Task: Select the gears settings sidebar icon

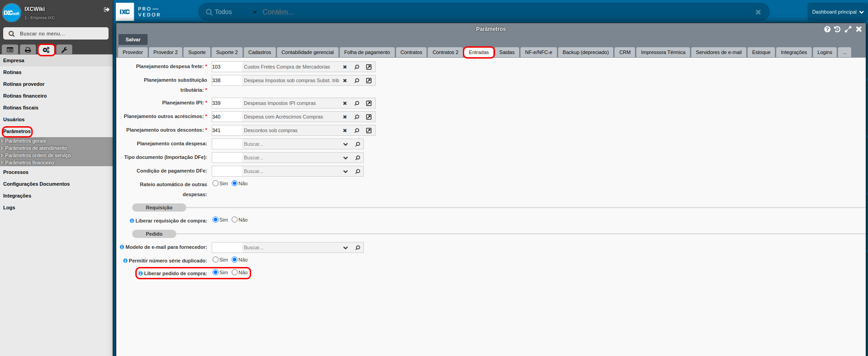Action: 46,50
